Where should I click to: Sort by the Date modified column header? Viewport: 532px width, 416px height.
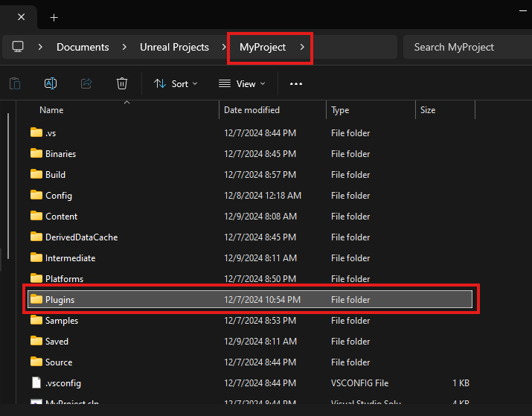click(251, 110)
